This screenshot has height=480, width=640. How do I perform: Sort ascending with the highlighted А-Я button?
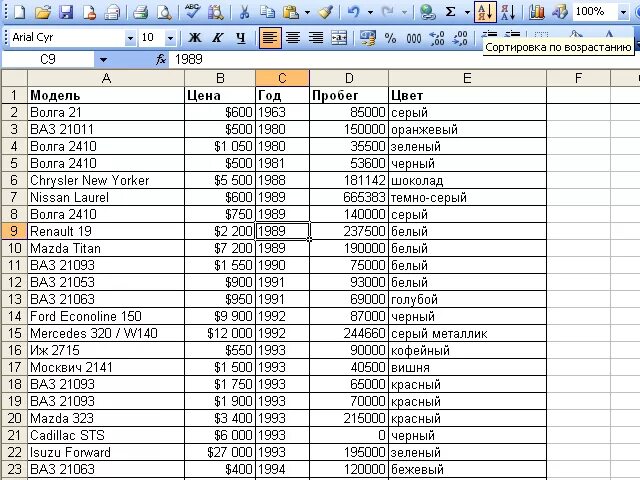[485, 12]
